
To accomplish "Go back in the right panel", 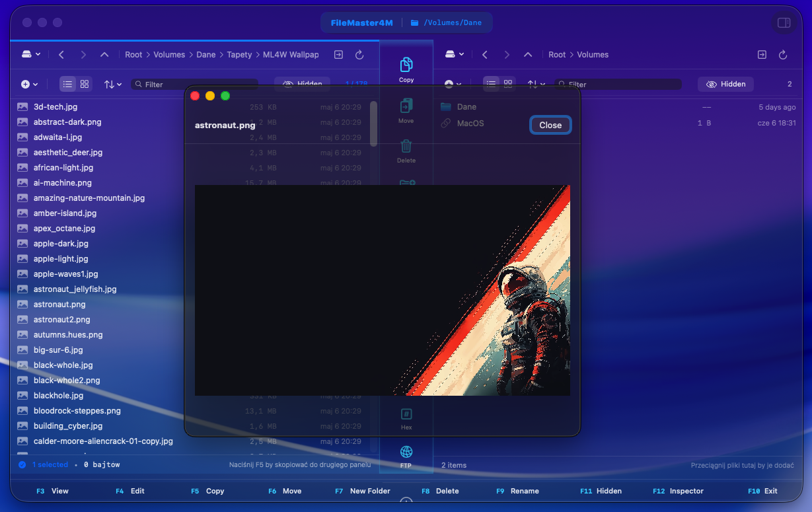I will tap(485, 55).
